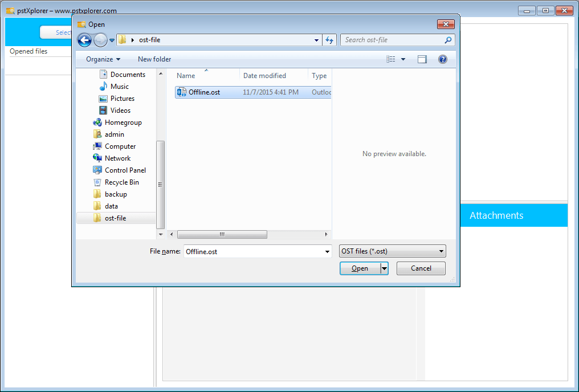The width and height of the screenshot is (579, 392).
Task: Open recent locations dropdown next to Forward arrow
Action: coord(112,40)
